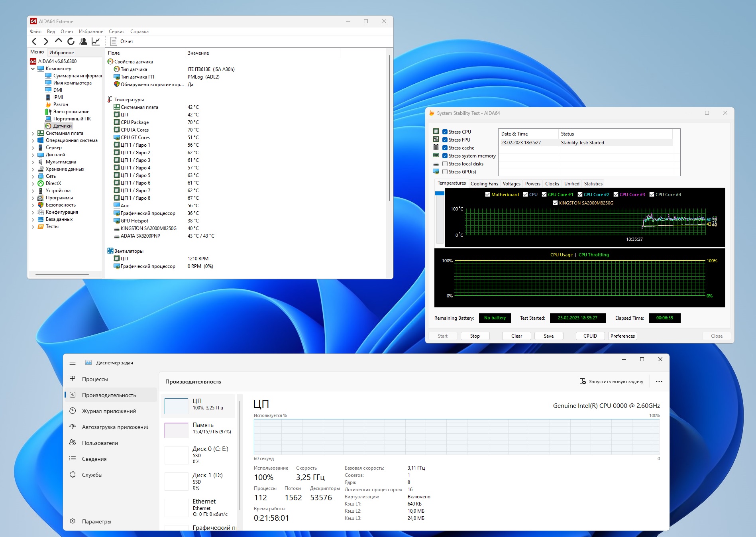This screenshot has height=537, width=756.
Task: Click Clear button in Stability Test
Action: pos(516,336)
